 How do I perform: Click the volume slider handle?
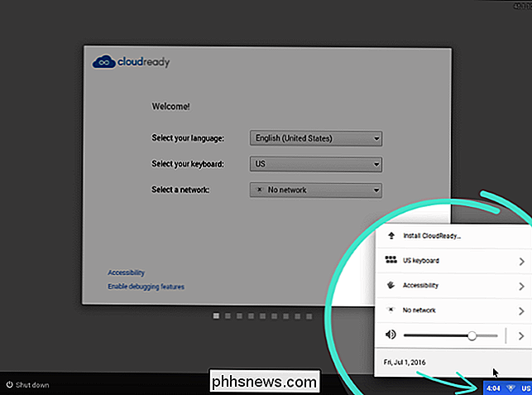472,336
